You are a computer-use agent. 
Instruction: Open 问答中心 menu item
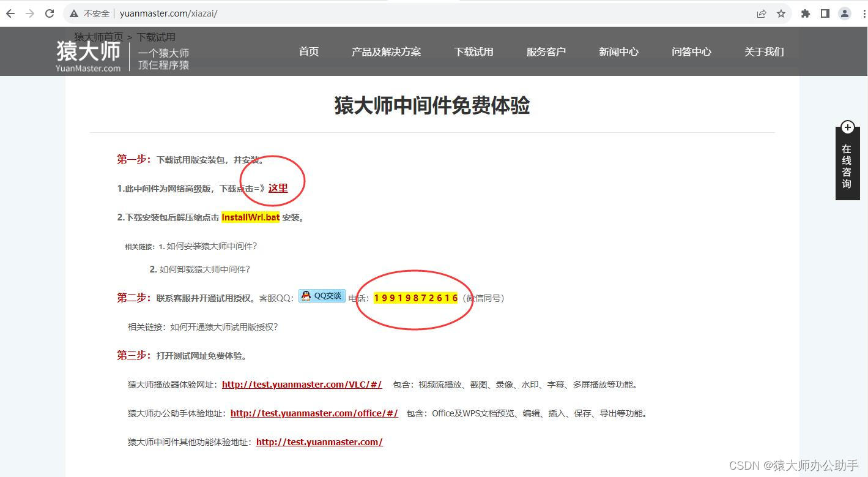(691, 52)
